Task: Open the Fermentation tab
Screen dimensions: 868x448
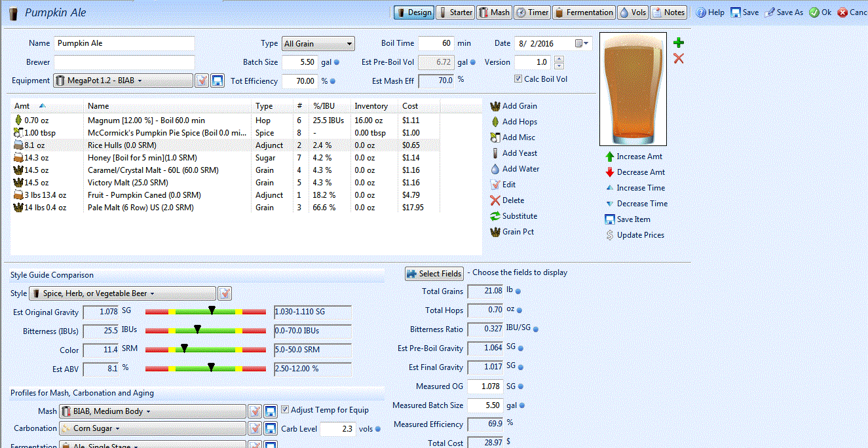Action: pyautogui.click(x=584, y=12)
